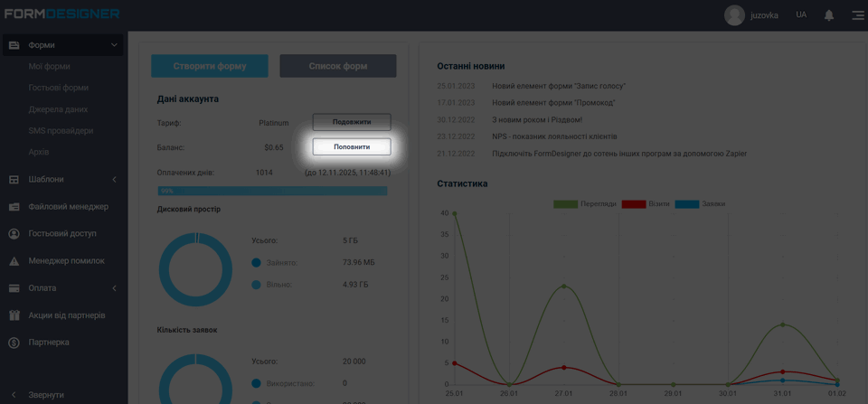Select SMS провайдери menu item
This screenshot has width=868, height=404.
click(x=61, y=131)
